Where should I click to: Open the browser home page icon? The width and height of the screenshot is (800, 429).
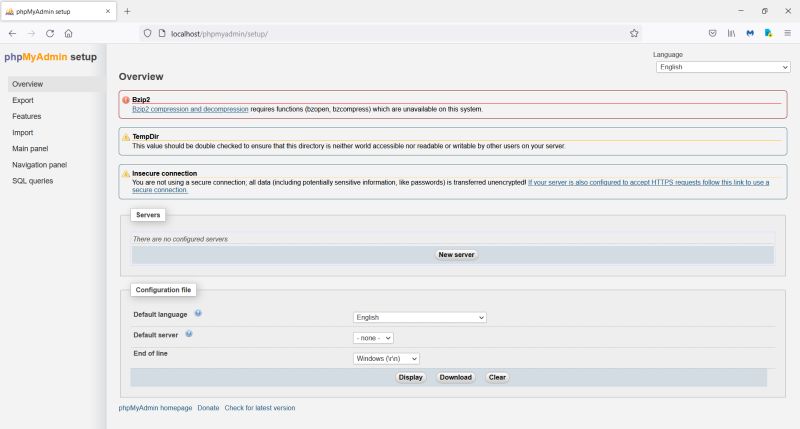coord(68,34)
